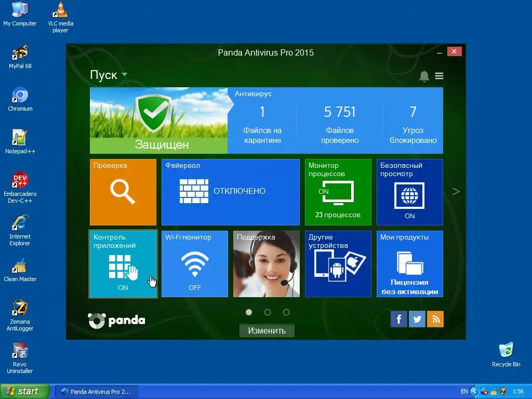Viewport: 532px width, 399px height.
Task: View Файлов на карантине count
Action: tap(262, 125)
